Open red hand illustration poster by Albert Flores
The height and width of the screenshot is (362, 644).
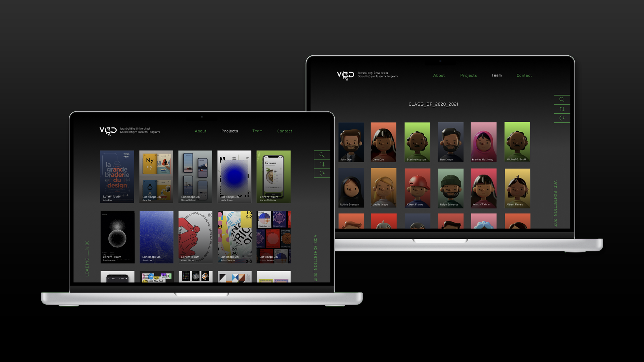[195, 237]
